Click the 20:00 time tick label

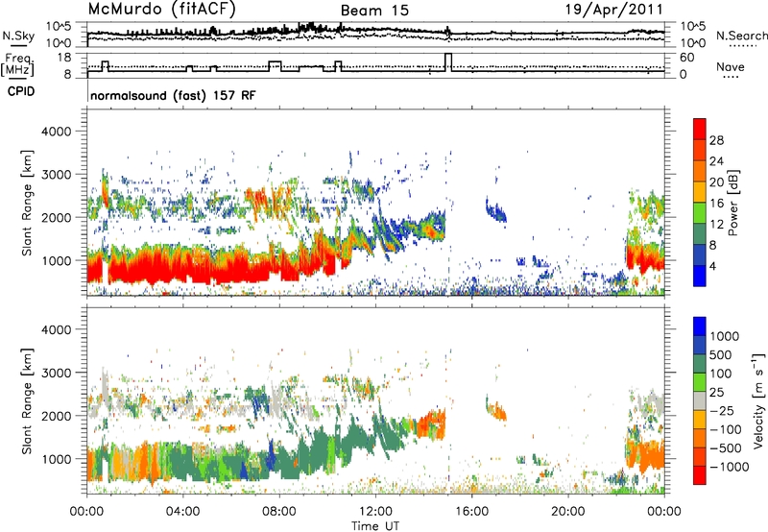[x=567, y=512]
